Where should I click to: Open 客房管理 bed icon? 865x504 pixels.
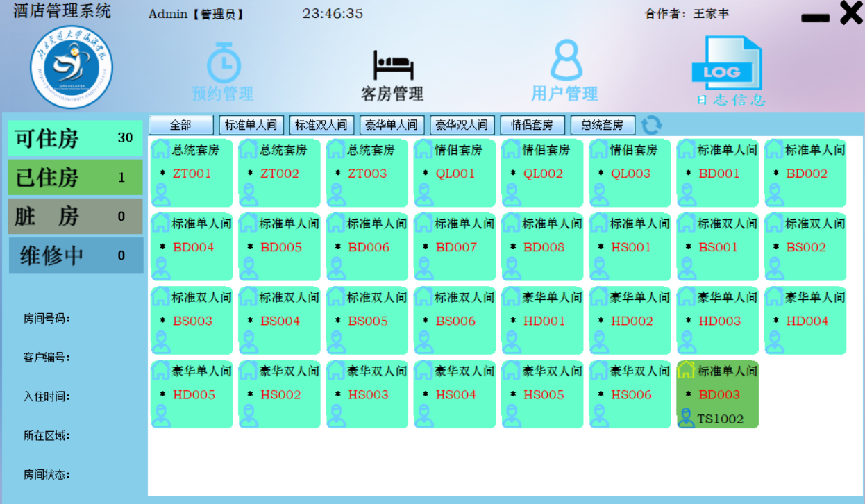coord(393,65)
